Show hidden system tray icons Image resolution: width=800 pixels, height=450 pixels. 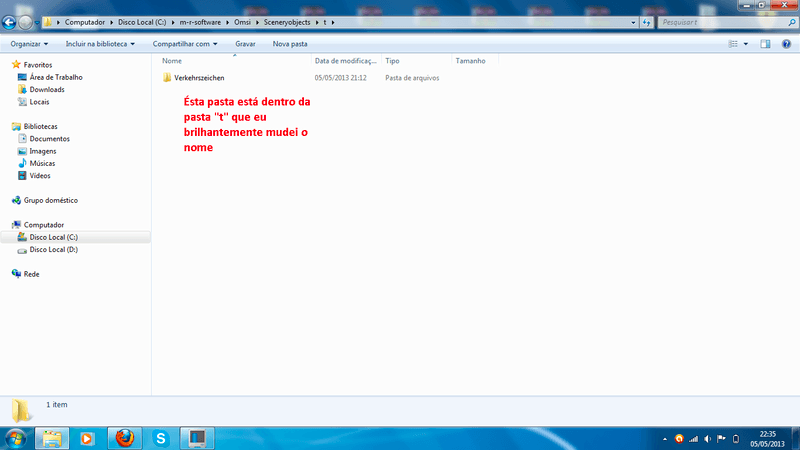(666, 438)
